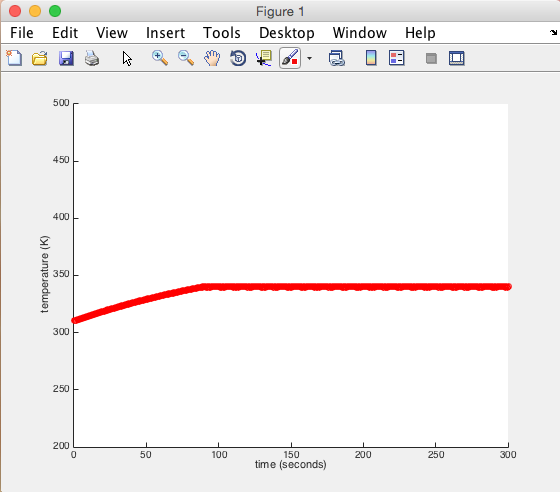Click the 'Figure 1' window title
Screen dimensions: 560x492
pyautogui.click(x=280, y=11)
